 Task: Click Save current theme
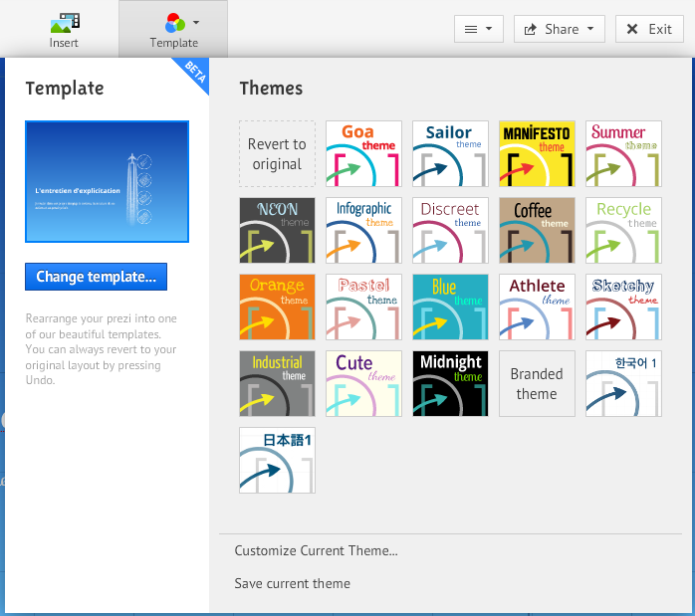tap(292, 583)
